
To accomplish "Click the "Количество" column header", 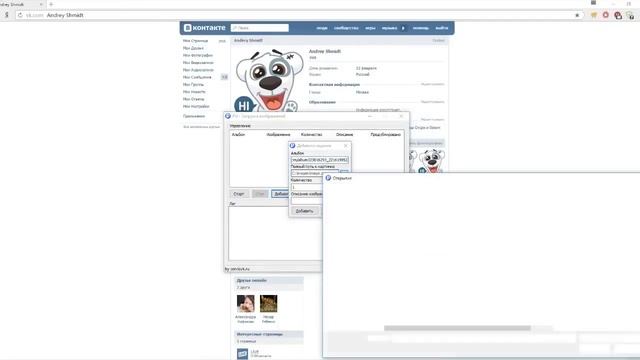I will tap(311, 134).
